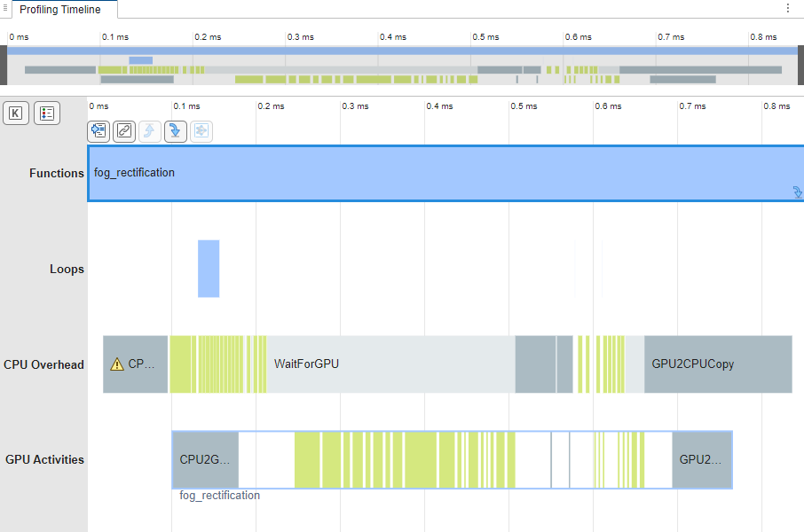The width and height of the screenshot is (804, 532).
Task: Toggle kernel names with the K icon
Action: point(16,113)
